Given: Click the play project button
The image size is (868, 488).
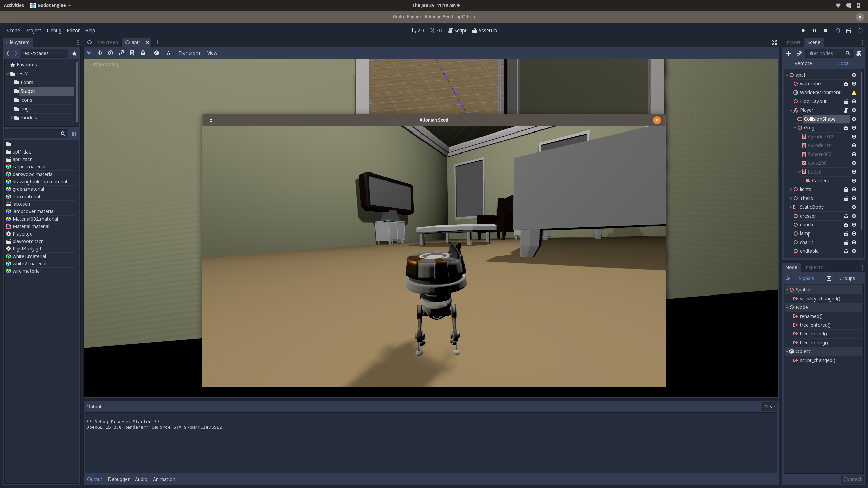Looking at the screenshot, I should 803,30.
